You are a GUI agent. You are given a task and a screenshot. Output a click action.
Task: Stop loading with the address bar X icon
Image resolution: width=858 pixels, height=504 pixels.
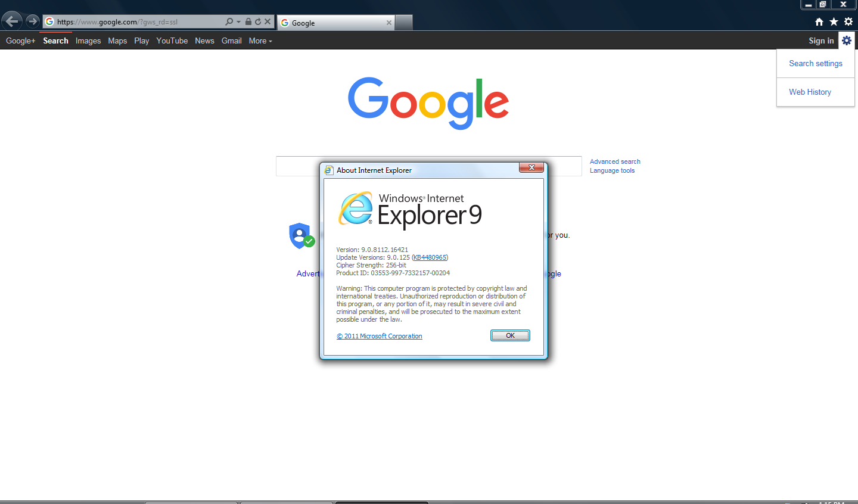point(268,21)
